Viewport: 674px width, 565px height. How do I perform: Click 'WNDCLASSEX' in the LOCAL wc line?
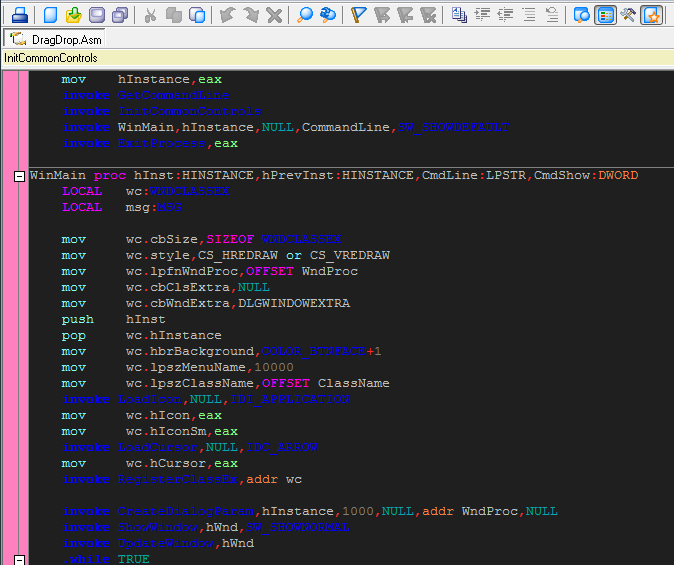click(x=189, y=191)
